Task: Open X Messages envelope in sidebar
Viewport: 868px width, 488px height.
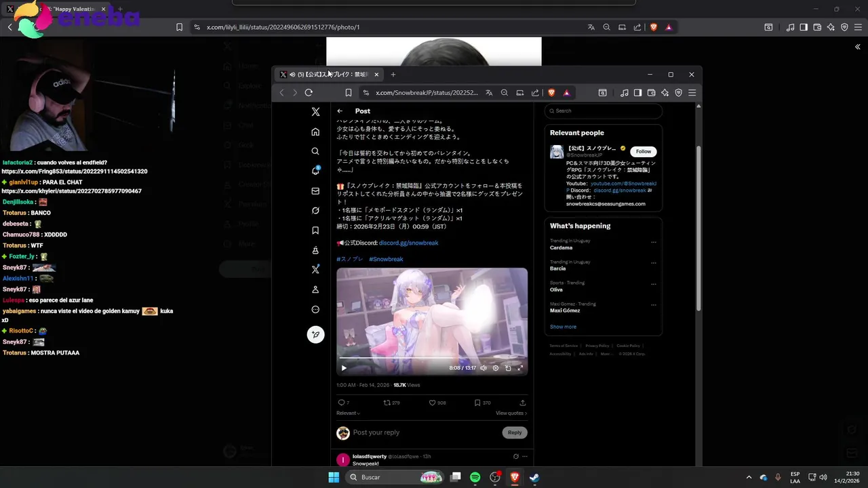Action: point(315,191)
